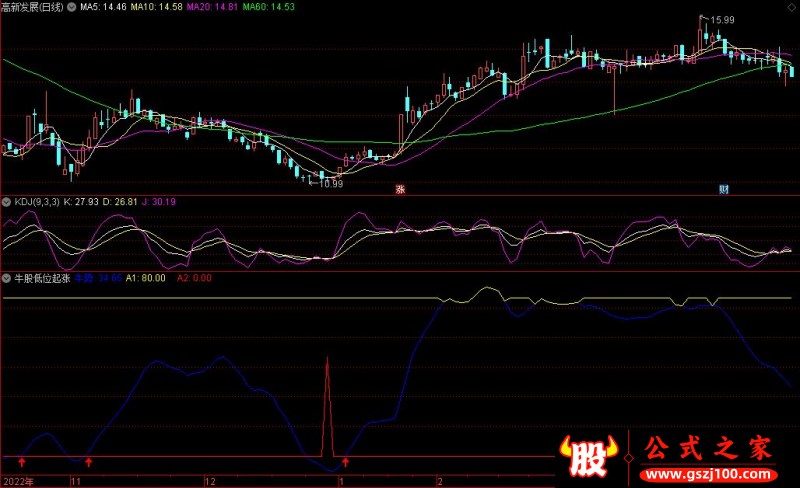Screen dimensions: 800x488
Task: Open the KDJ(9,3,3) panel dropdown arrow
Action: [x=7, y=202]
